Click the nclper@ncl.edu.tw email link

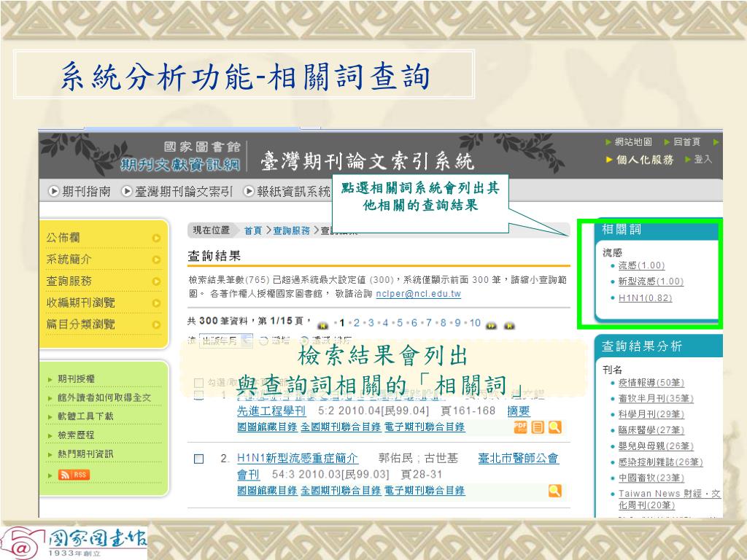pos(418,294)
